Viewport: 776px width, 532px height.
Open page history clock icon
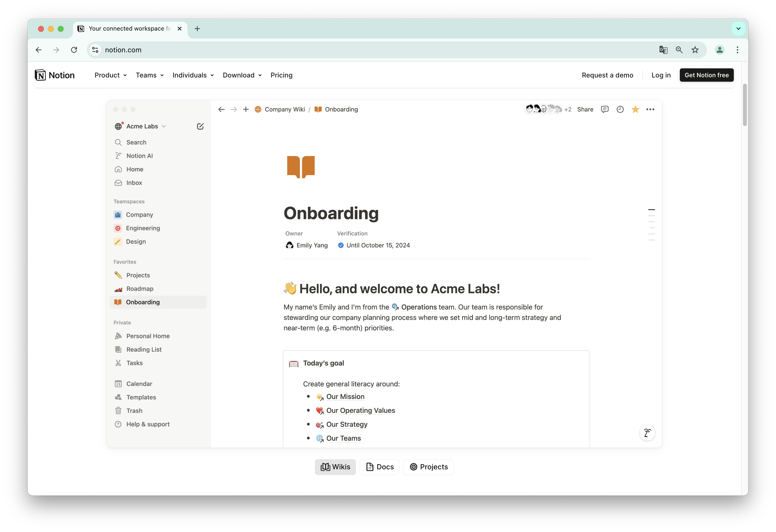(620, 109)
